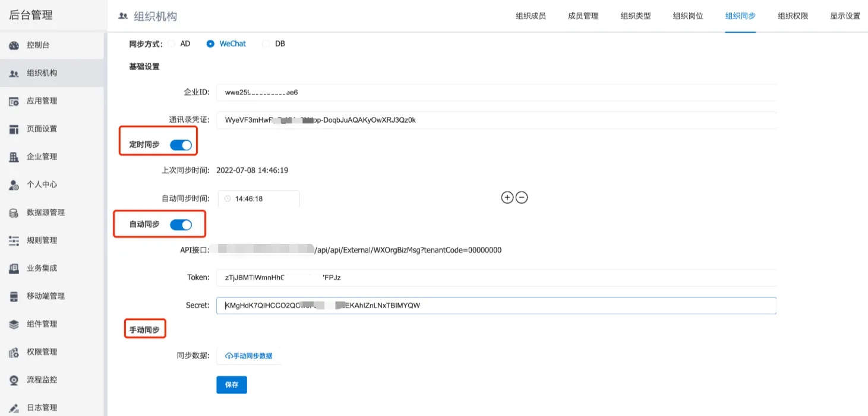Switch to the 组织成员 tab
The image size is (868, 416).
[531, 16]
